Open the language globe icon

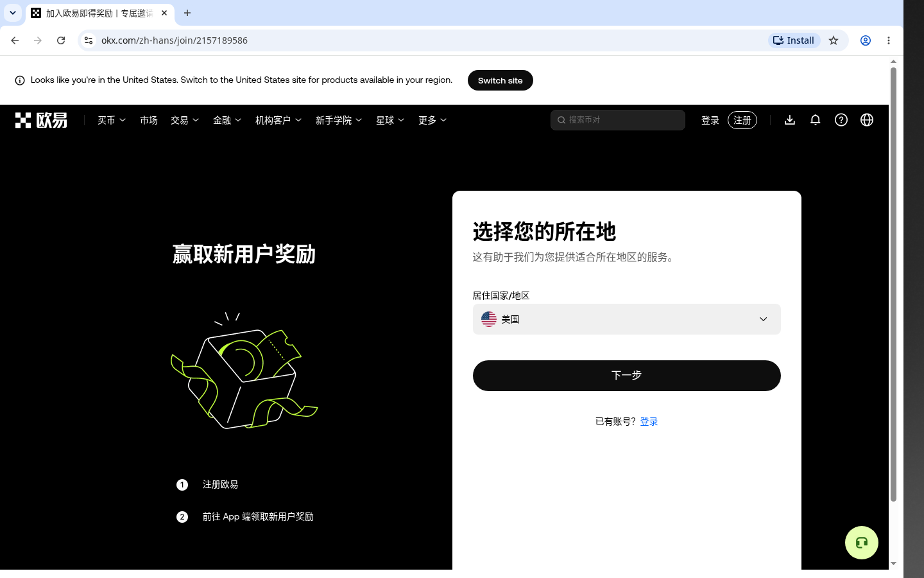(867, 120)
